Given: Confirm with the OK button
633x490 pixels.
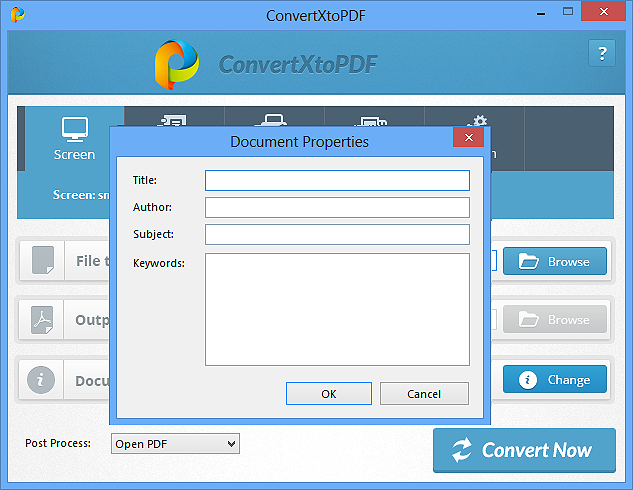Looking at the screenshot, I should [329, 394].
